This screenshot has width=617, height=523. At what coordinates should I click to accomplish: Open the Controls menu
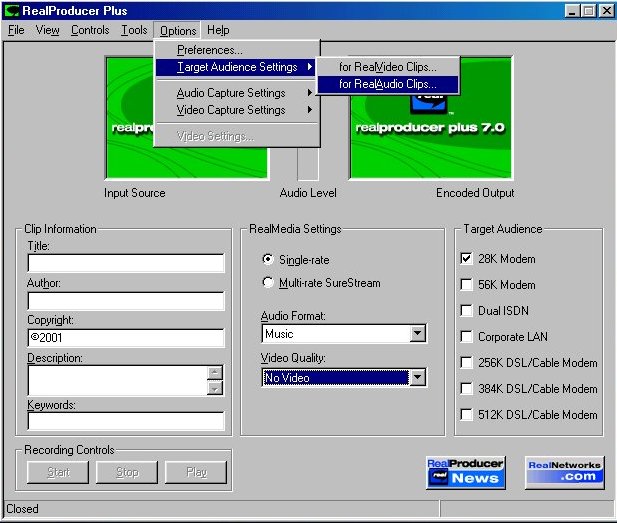(90, 30)
